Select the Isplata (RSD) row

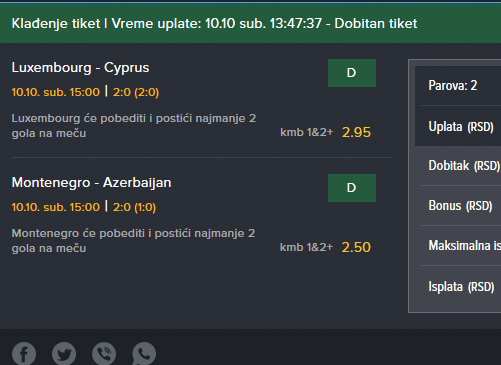click(x=458, y=286)
